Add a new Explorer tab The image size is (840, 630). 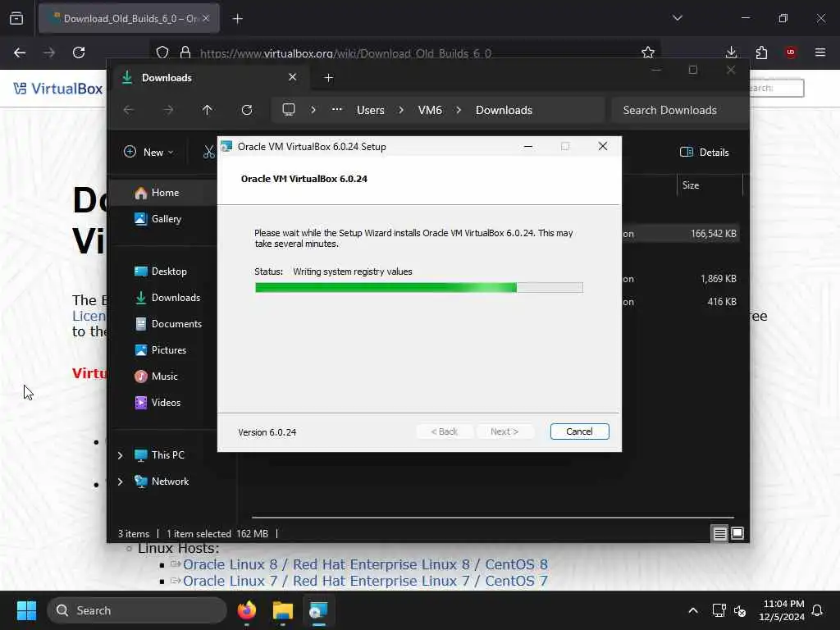pyautogui.click(x=328, y=78)
